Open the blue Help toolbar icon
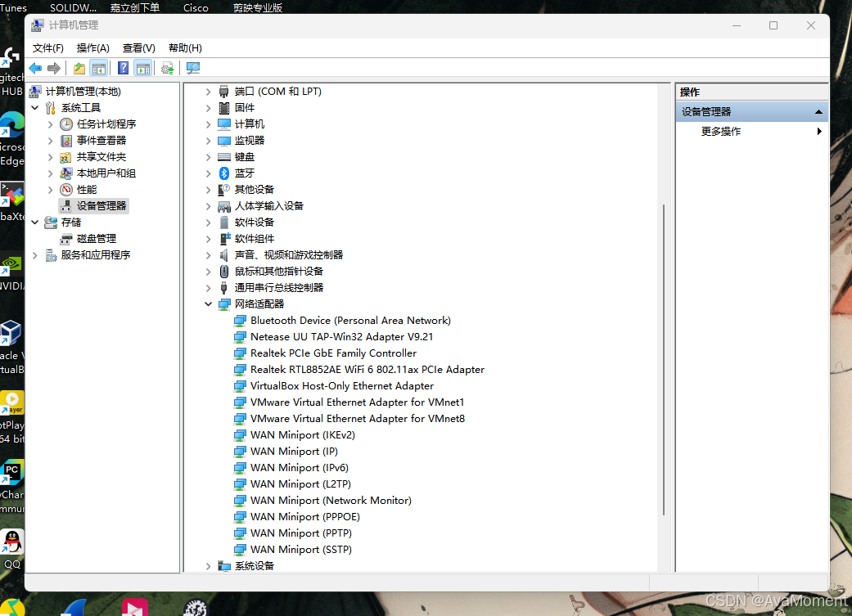This screenshot has height=616, width=852. (124, 69)
